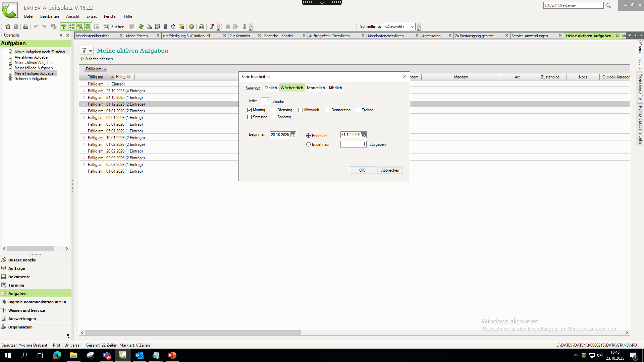The height and width of the screenshot is (362, 644).
Task: Open calendar picker for Beginn am date
Action: 293,135
